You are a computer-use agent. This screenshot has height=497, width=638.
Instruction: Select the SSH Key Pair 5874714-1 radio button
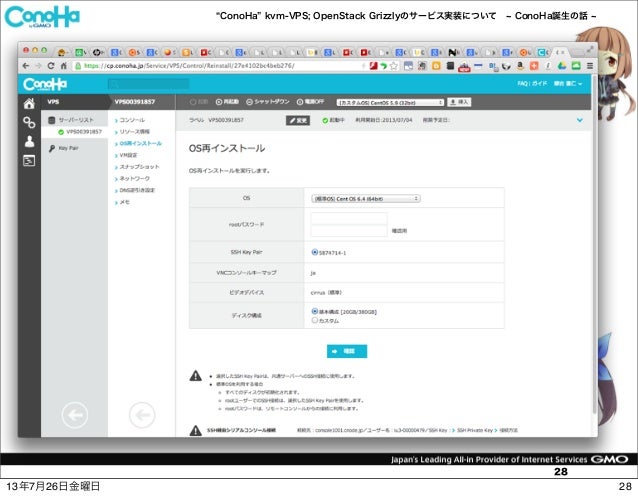[314, 252]
